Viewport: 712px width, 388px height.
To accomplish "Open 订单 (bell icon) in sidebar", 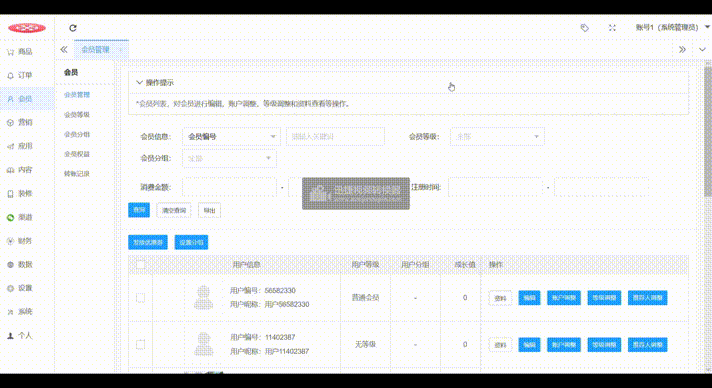I will 20,75.
